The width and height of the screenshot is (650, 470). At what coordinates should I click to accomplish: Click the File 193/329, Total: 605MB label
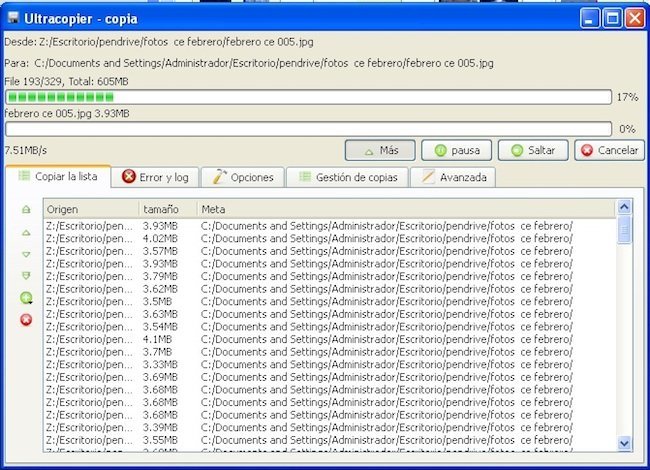click(66, 81)
